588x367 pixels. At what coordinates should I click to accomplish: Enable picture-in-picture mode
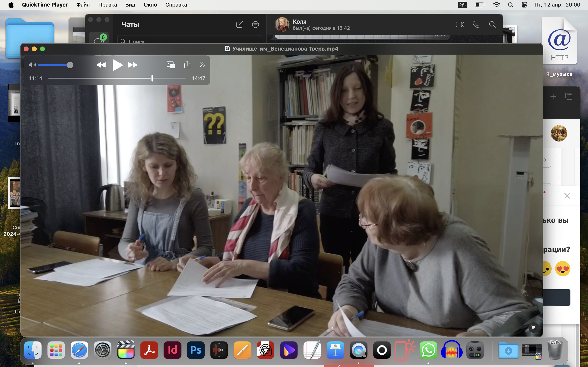pyautogui.click(x=170, y=65)
